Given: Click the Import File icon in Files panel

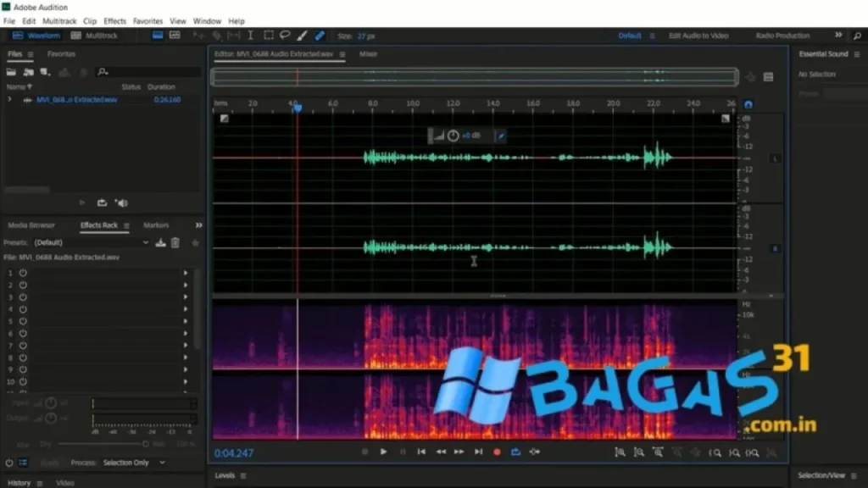Looking at the screenshot, I should (28, 72).
